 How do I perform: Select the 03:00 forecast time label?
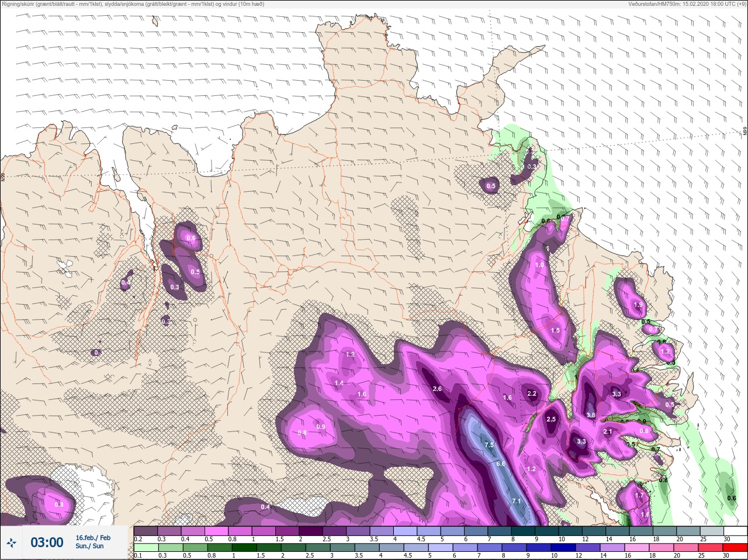click(x=47, y=543)
